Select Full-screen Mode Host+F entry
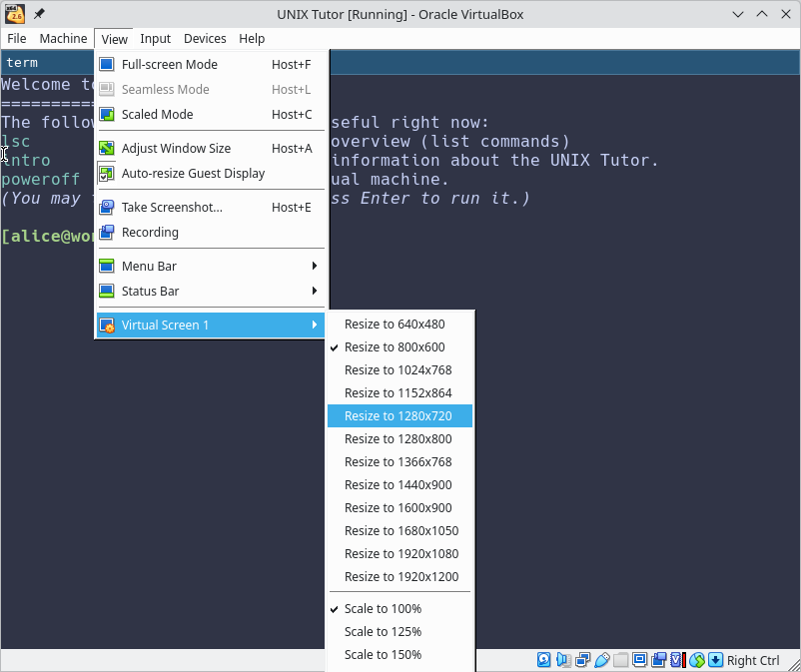This screenshot has width=801, height=672. point(211,64)
